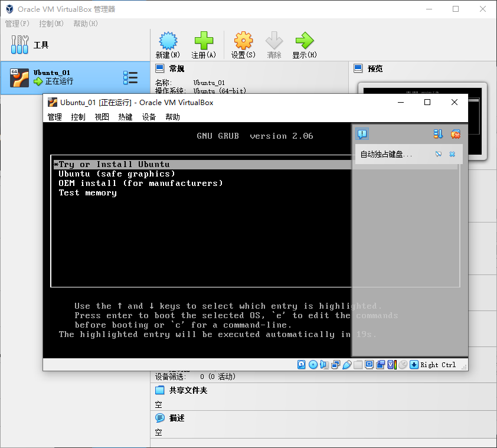Open 设置(S) settings gear in manager toolbar
This screenshot has height=448, width=497.
tap(243, 41)
